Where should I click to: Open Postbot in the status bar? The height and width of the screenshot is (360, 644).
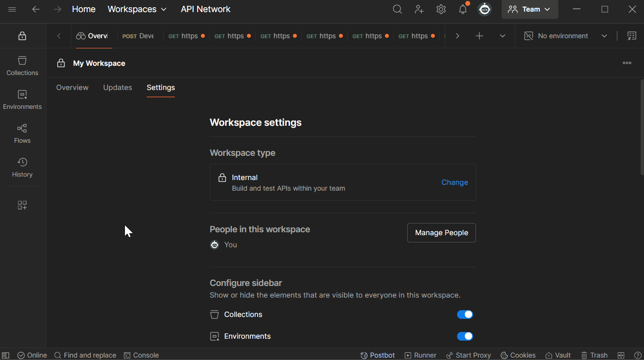click(378, 355)
